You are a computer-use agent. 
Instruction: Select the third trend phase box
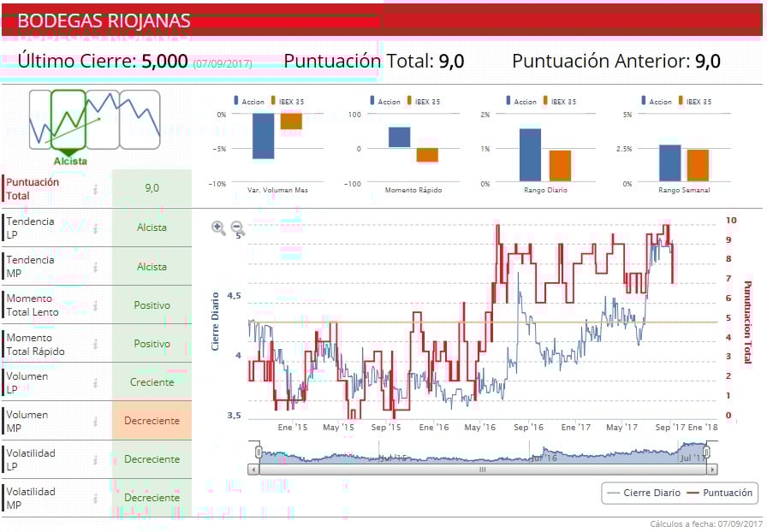(x=103, y=119)
